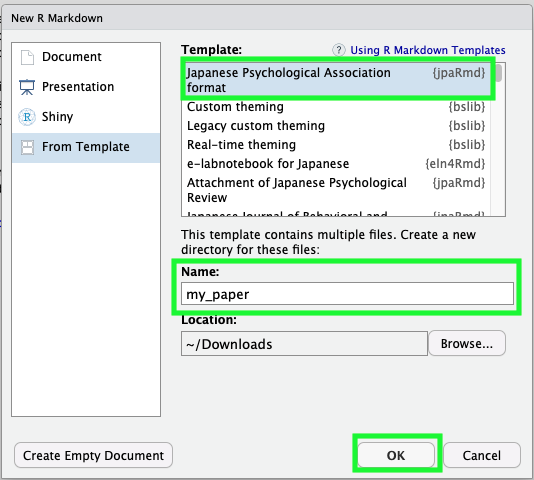Choose the Real-time theming template
Viewport: 534px width, 480px height.
pyautogui.click(x=336, y=145)
